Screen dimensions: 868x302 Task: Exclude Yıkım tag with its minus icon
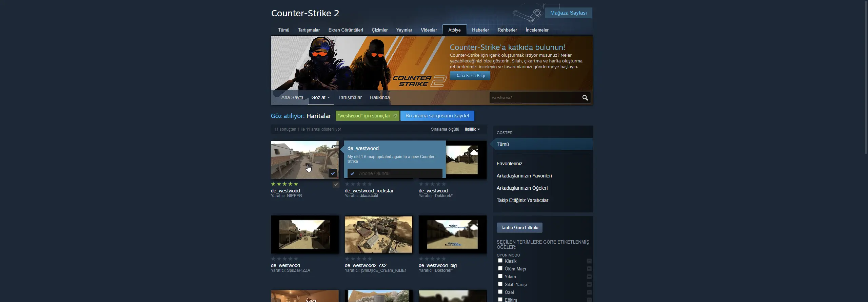[x=589, y=277]
